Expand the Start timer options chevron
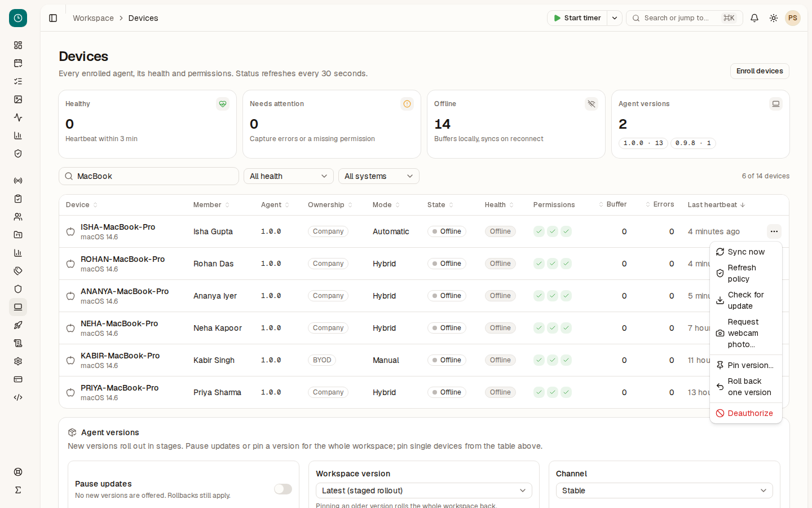Image resolution: width=812 pixels, height=508 pixels. (x=615, y=18)
